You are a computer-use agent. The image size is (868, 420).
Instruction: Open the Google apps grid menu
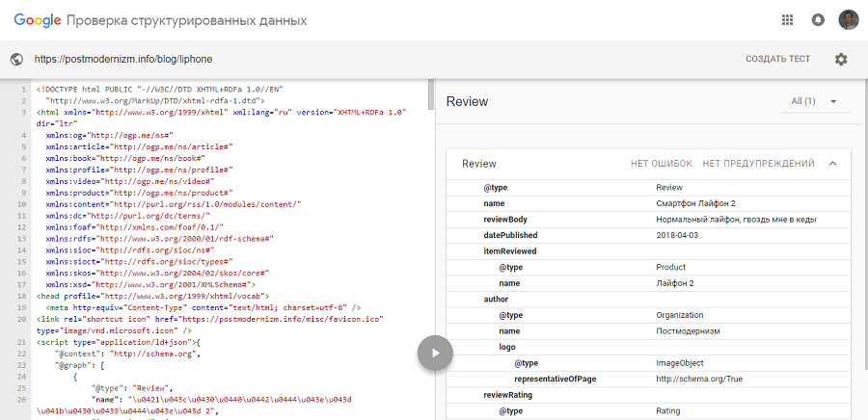click(787, 20)
